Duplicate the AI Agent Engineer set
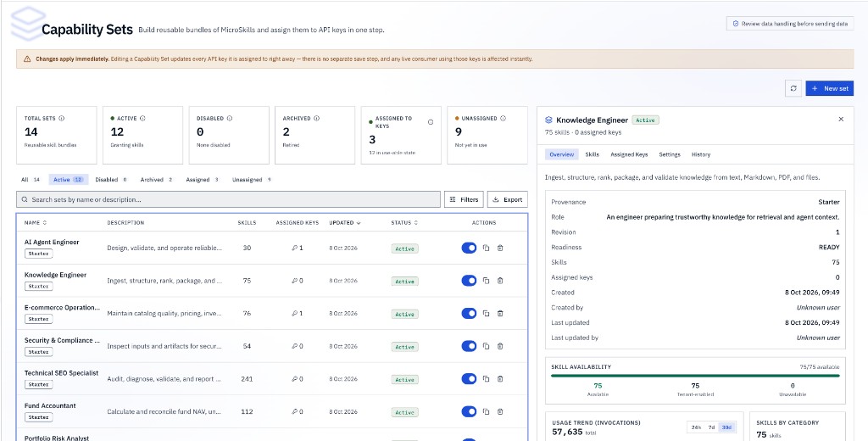Viewport: 868px width, 441px height. (486, 248)
